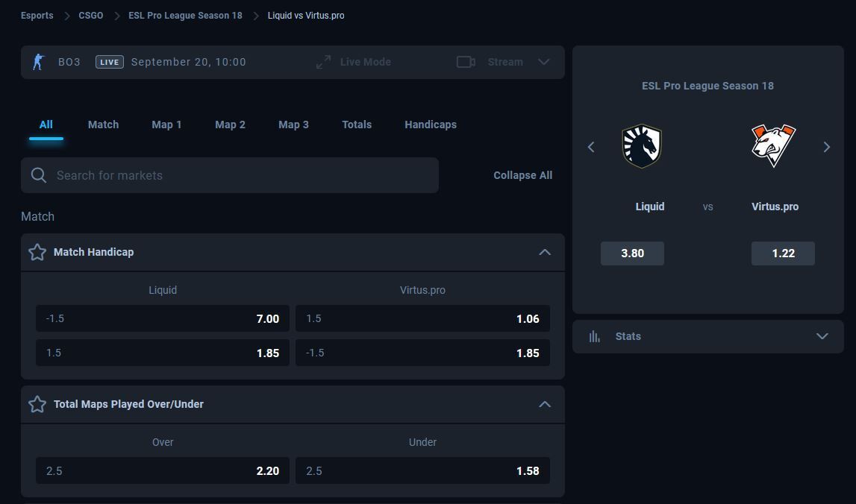
Task: Select Liquid -1.5 handicap at 7.00
Action: click(163, 318)
